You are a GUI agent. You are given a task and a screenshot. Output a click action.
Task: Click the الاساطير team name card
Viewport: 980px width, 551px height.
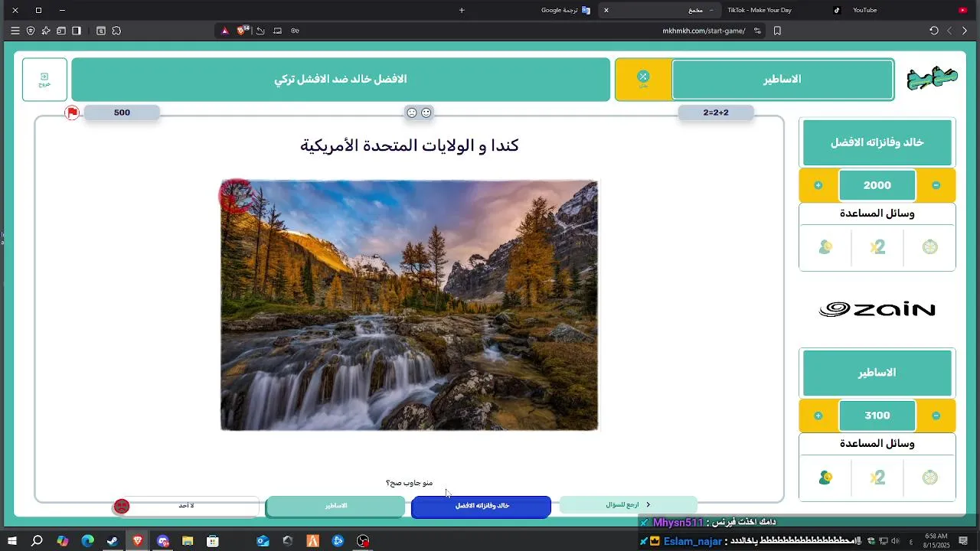877,373
